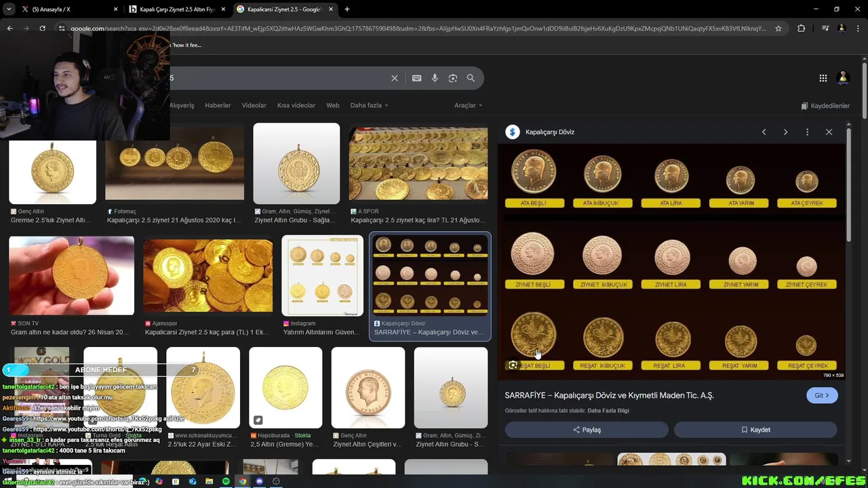Viewport: 868px width, 488px height.
Task: Click the large SARRAFİYE coin preview image
Action: tap(671, 261)
